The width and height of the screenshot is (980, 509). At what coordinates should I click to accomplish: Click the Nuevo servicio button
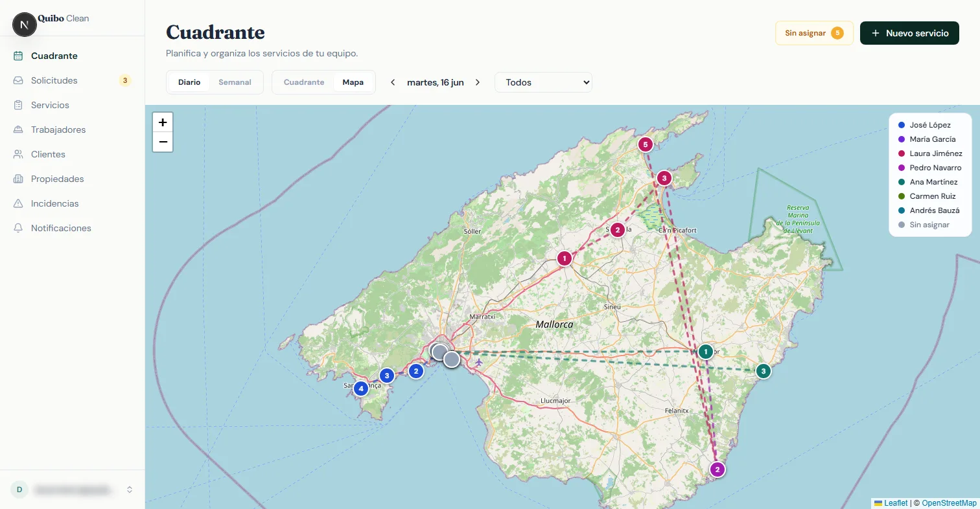click(x=909, y=33)
